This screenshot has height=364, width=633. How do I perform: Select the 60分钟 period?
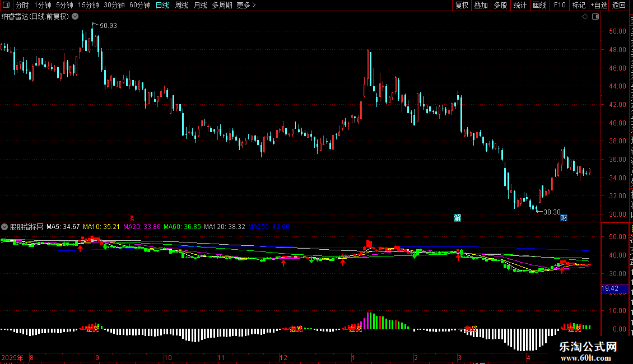tap(140, 5)
